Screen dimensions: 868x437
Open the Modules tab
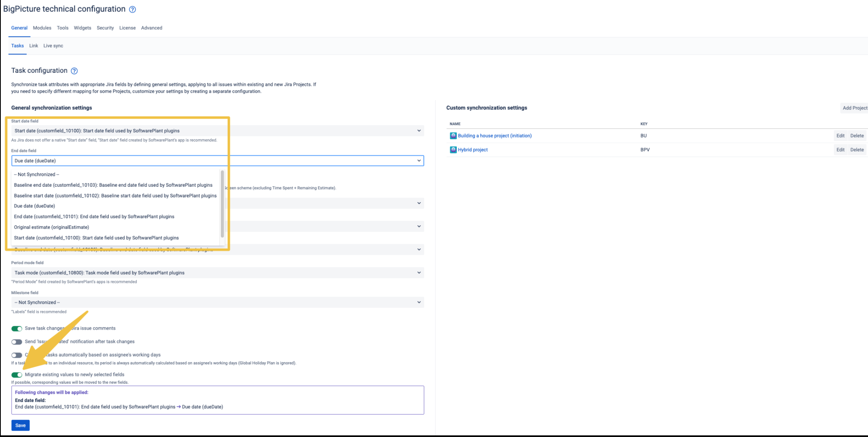[42, 28]
